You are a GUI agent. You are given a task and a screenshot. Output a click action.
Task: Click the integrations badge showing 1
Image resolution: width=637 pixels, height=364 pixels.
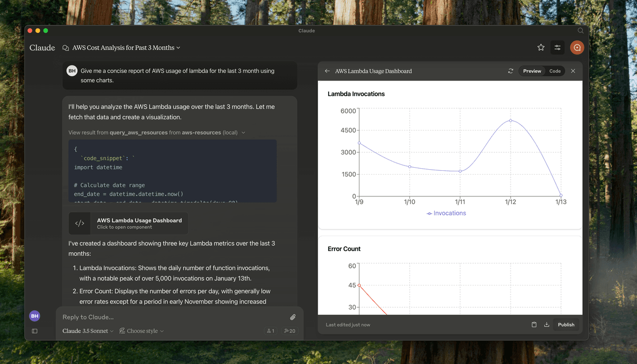[271, 331]
